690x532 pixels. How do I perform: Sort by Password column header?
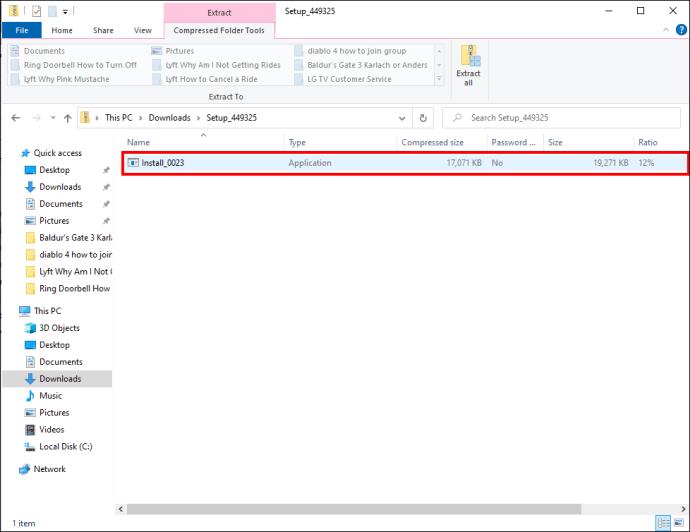513,142
